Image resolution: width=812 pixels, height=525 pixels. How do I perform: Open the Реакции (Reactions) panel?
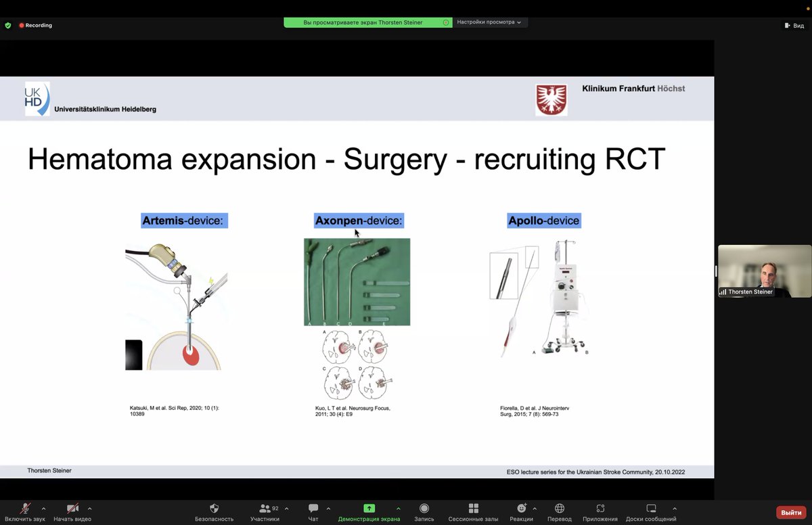520,511
